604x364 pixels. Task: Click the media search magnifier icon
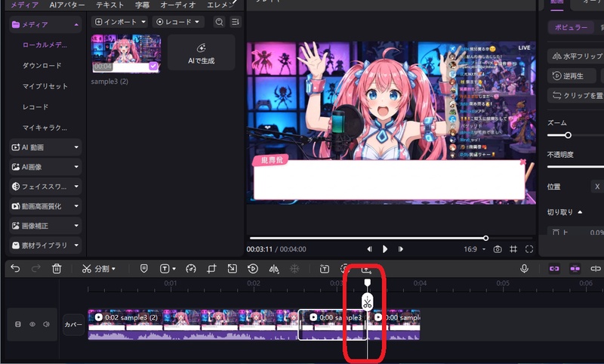[219, 22]
